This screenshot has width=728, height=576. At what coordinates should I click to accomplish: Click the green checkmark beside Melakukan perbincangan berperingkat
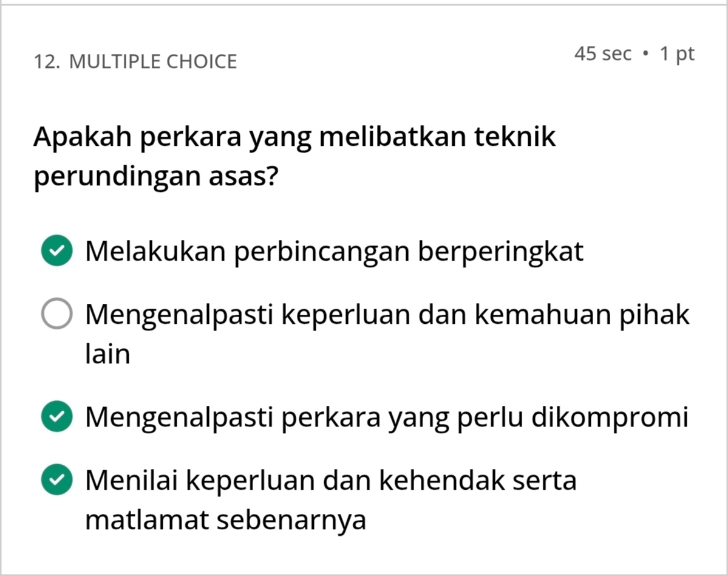(x=57, y=251)
